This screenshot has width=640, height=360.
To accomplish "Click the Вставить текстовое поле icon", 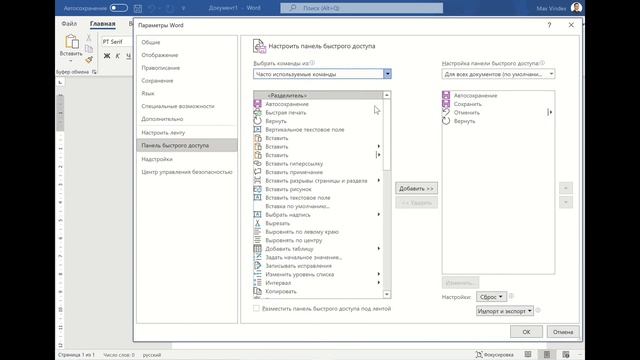I will coord(258,198).
